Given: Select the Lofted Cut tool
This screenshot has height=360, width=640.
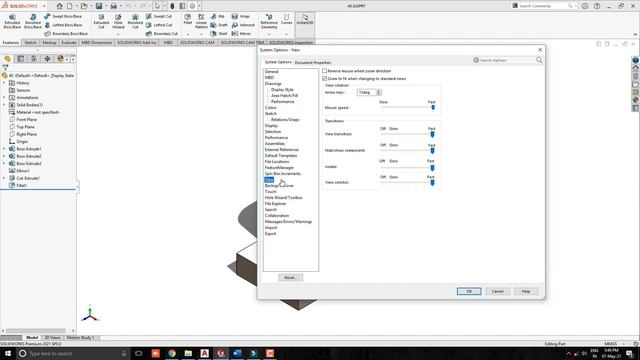Looking at the screenshot, I should (x=159, y=25).
